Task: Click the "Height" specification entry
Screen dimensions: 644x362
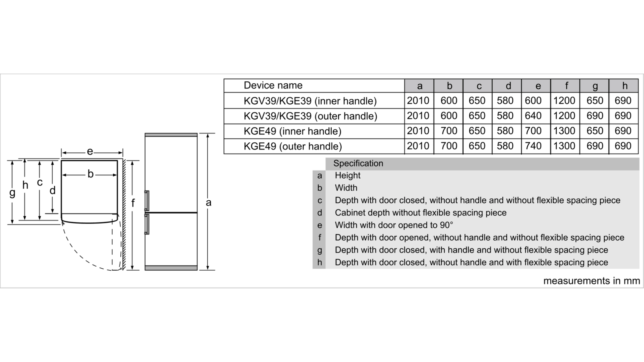Action: tap(347, 175)
